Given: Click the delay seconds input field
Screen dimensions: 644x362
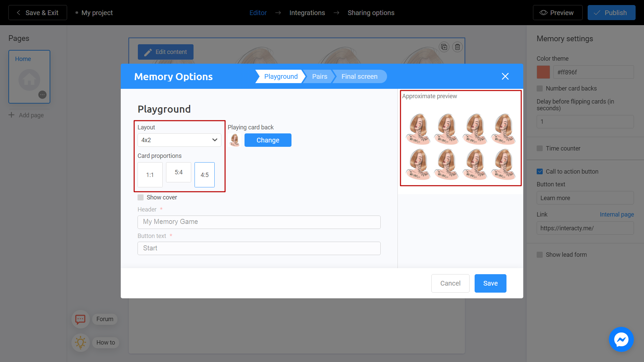Looking at the screenshot, I should click(x=585, y=122).
